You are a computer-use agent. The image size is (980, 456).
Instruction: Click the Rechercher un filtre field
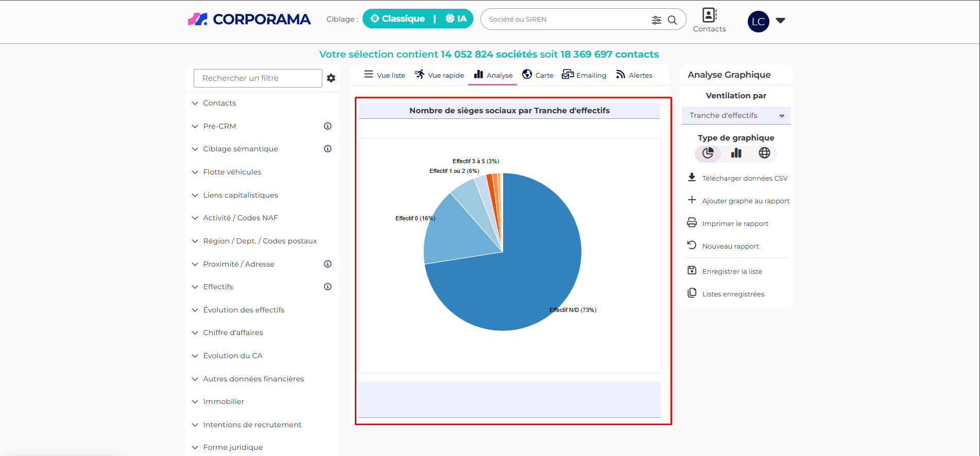pos(257,78)
